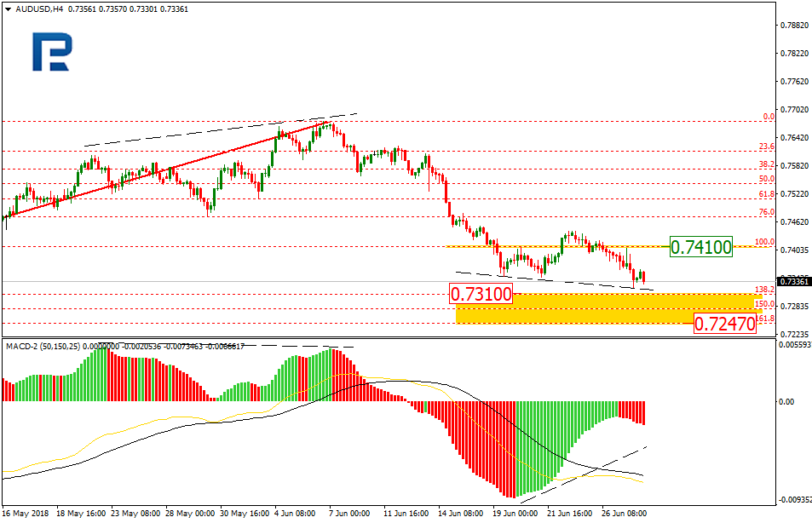Select the red ascending trend line

[x=170, y=169]
